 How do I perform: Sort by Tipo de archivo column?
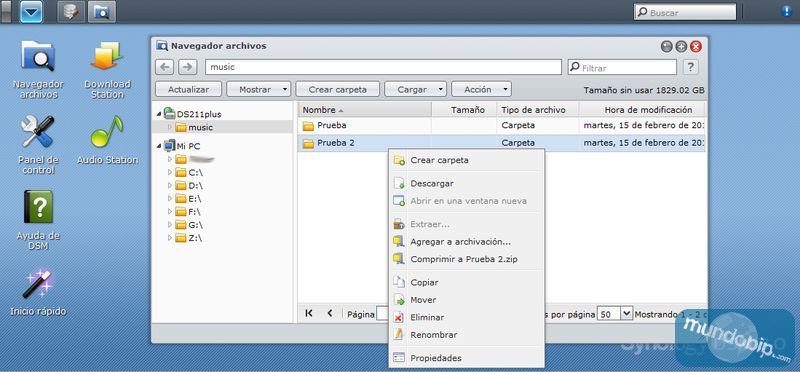(538, 110)
